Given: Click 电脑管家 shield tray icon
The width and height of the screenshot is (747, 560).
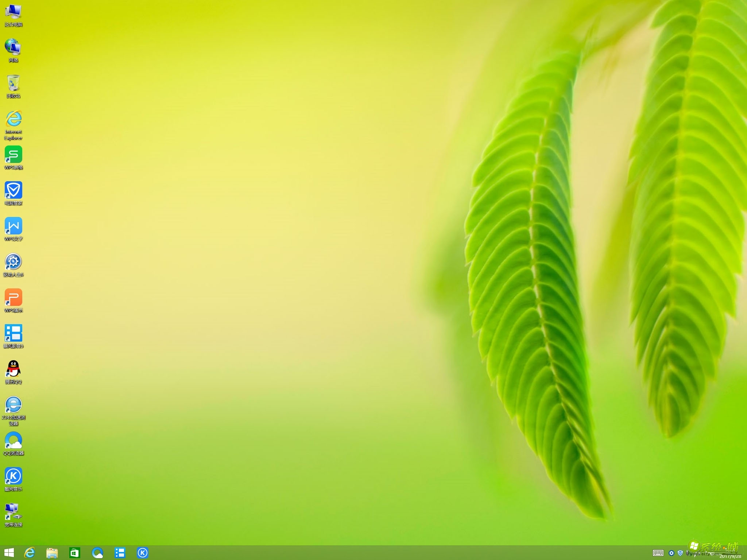Looking at the screenshot, I should [x=680, y=553].
